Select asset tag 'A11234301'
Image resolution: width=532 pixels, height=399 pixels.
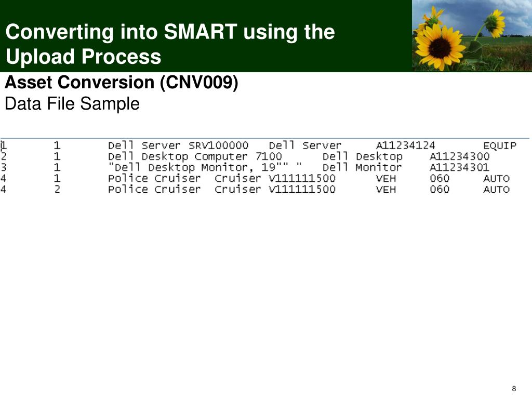[x=459, y=167]
